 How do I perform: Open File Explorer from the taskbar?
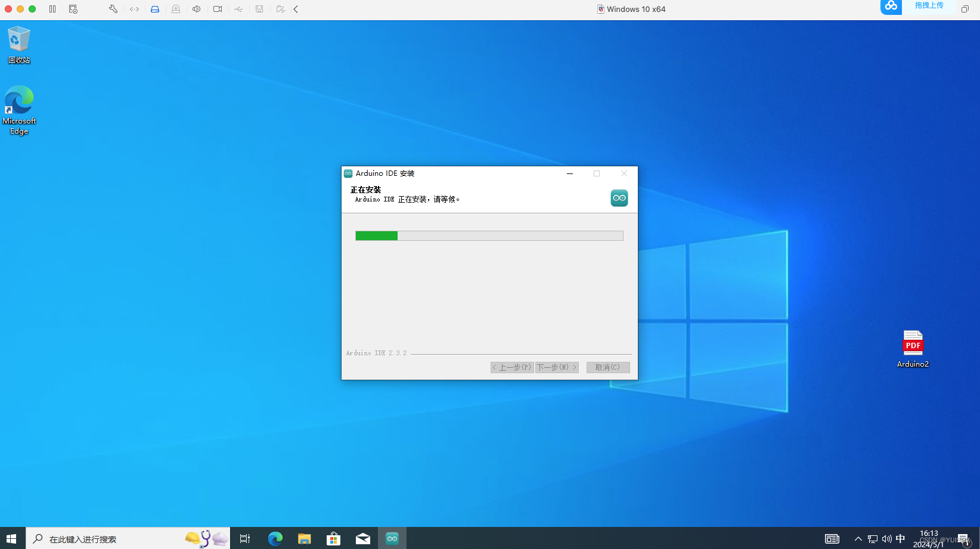point(304,539)
